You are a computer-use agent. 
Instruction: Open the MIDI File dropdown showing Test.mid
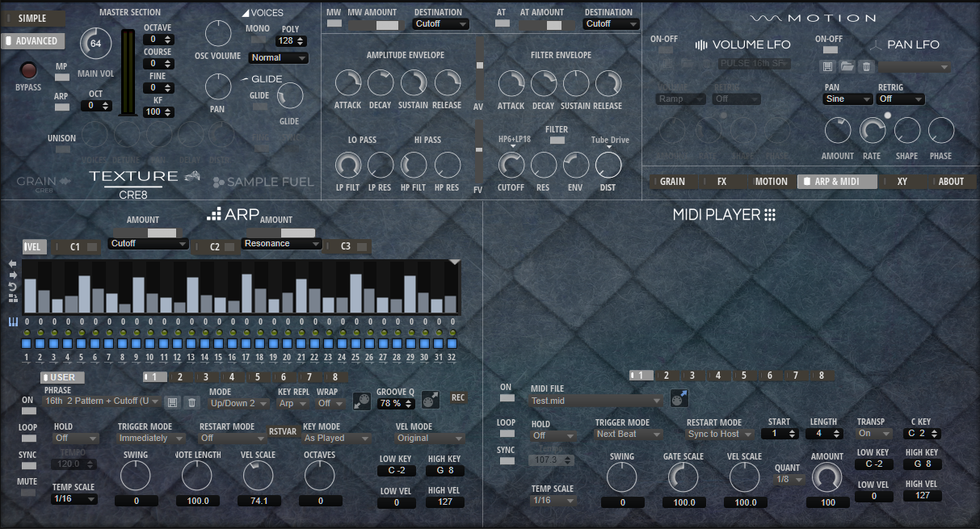pyautogui.click(x=595, y=401)
